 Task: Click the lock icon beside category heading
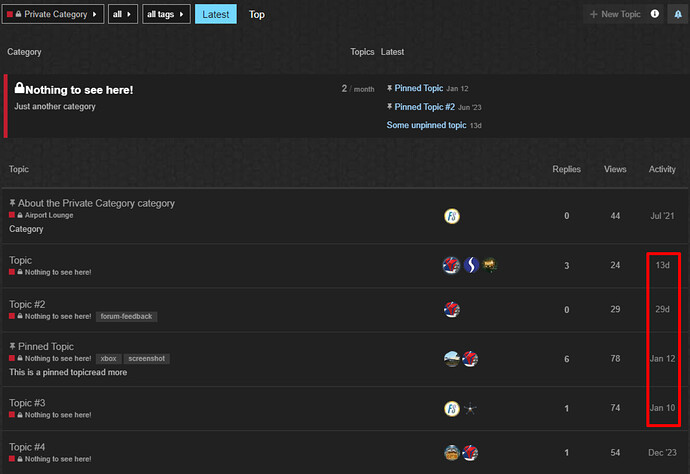pyautogui.click(x=19, y=88)
